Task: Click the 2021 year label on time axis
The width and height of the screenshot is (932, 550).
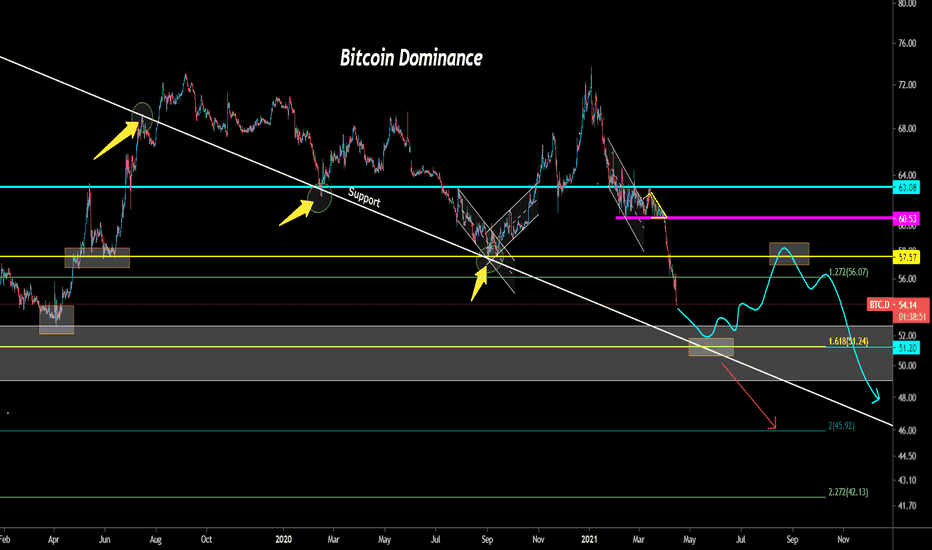Action: click(x=589, y=540)
